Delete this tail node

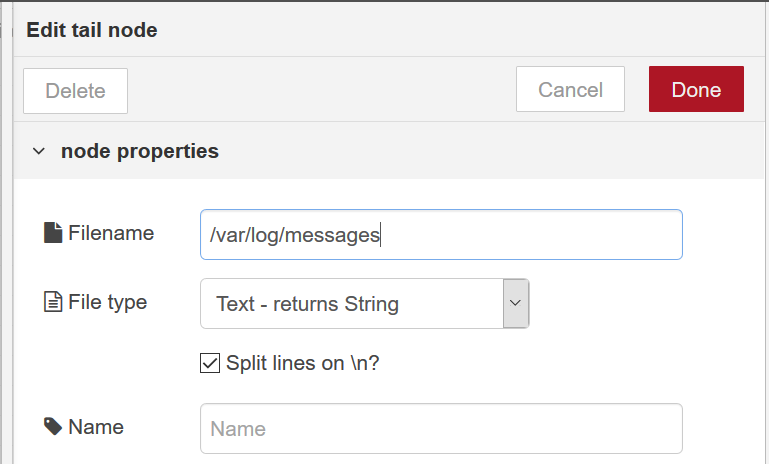point(76,91)
